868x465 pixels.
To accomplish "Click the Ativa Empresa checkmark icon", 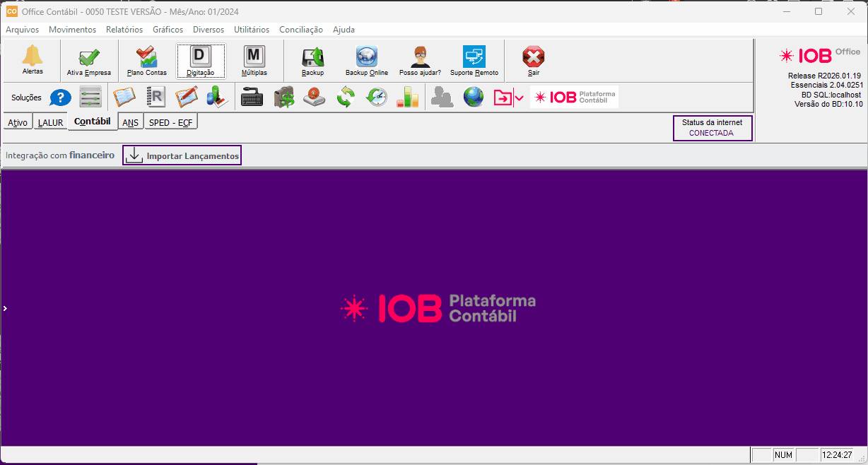I will (x=89, y=61).
